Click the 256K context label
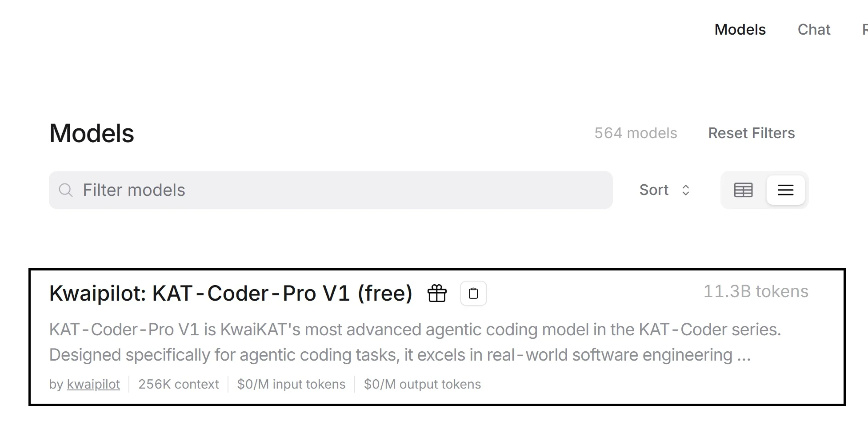This screenshot has height=437, width=868. [x=179, y=384]
